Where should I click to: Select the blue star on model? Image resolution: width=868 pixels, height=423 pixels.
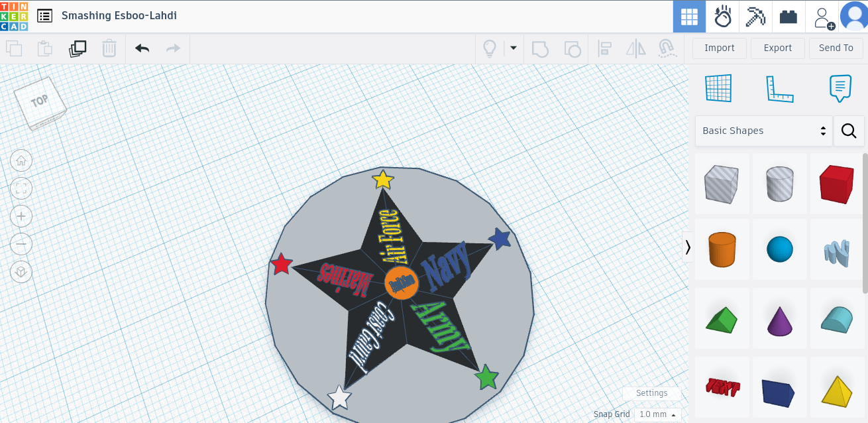coord(499,239)
